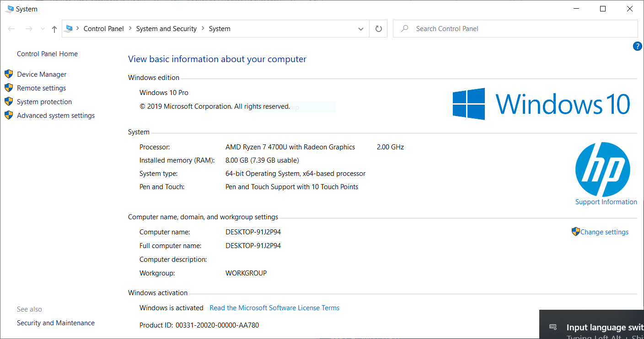Image resolution: width=644 pixels, height=339 pixels.
Task: Refresh the current Control Panel page
Action: click(x=378, y=28)
